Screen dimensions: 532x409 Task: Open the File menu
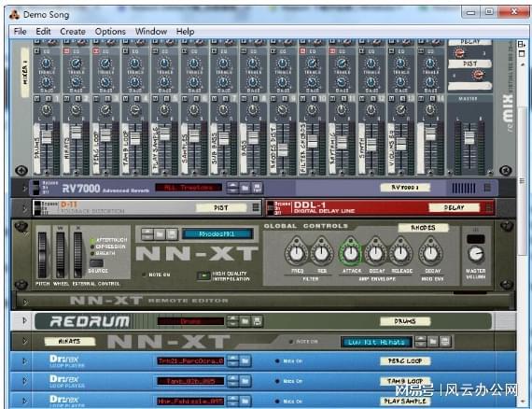click(20, 32)
